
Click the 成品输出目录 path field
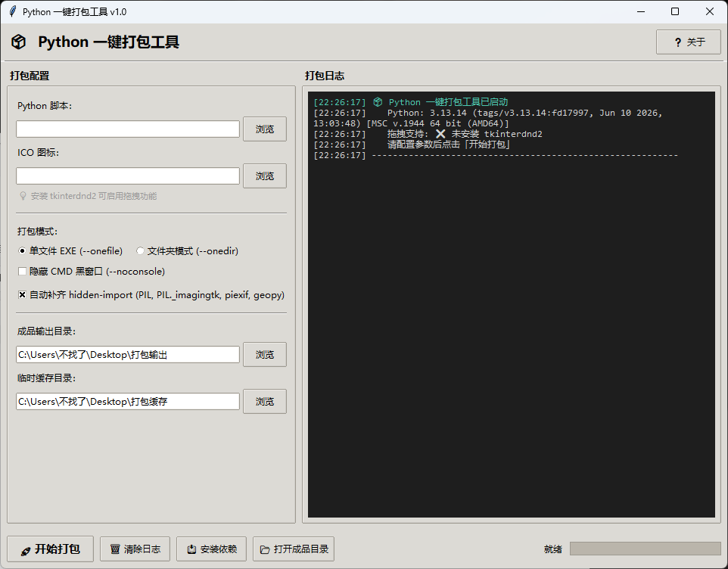tap(128, 355)
